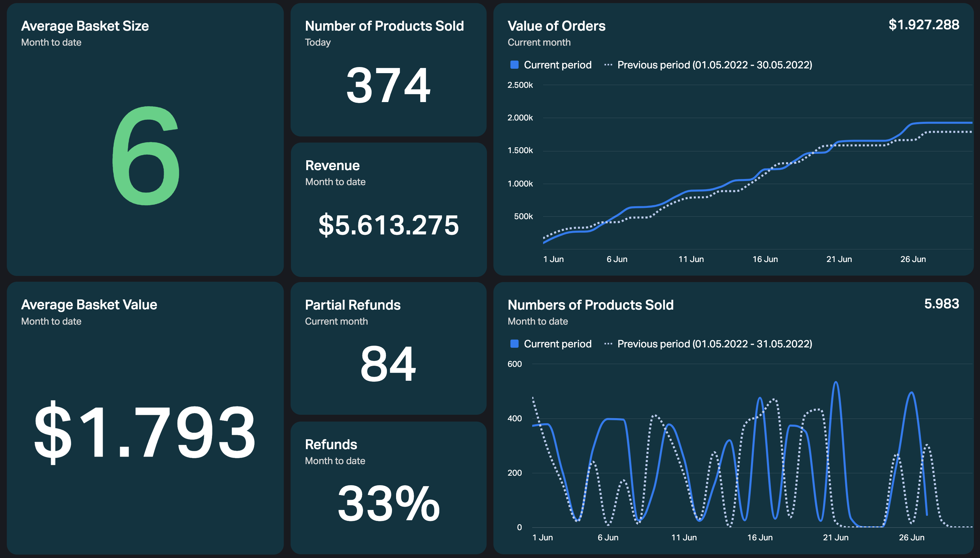Click the $1.927.288 total in Value of Orders
Viewport: 980px width, 558px height.
pos(924,25)
